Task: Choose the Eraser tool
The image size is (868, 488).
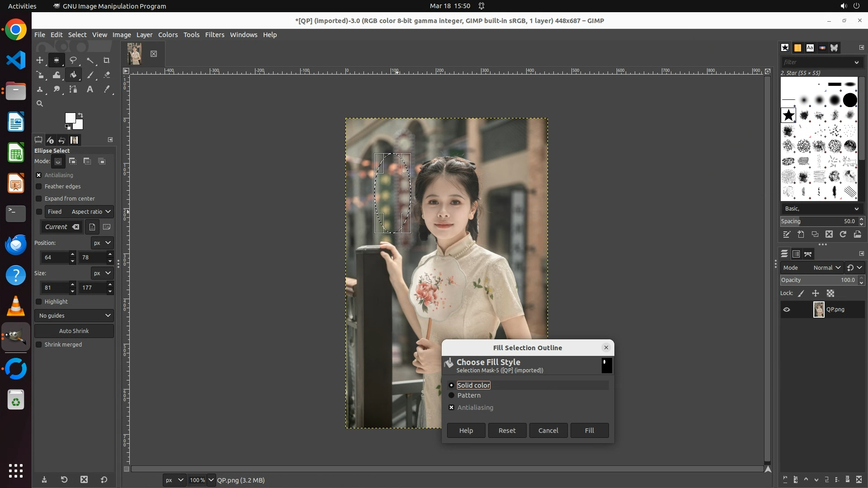Action: [x=107, y=75]
